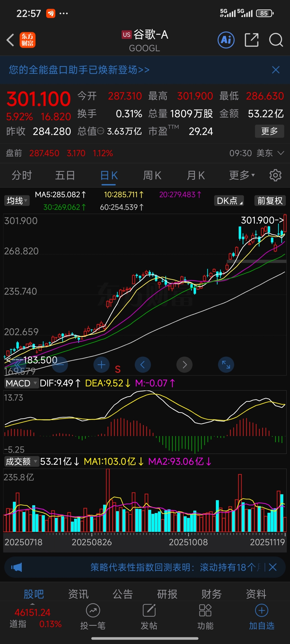This screenshot has height=644, width=290.
Task: Switch to the 月K chart tab
Action: [x=196, y=175]
